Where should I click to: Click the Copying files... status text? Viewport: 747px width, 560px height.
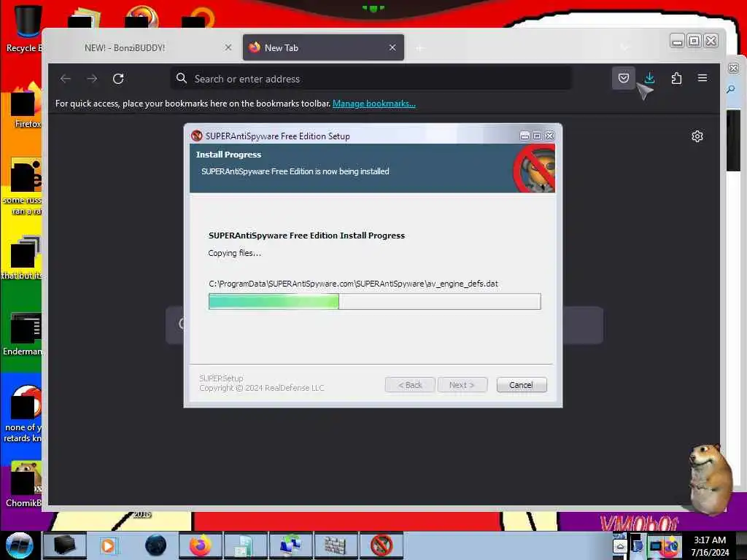click(234, 253)
